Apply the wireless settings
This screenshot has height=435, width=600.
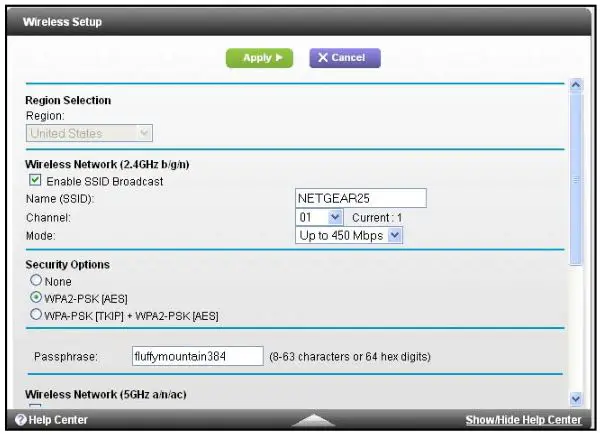(260, 58)
